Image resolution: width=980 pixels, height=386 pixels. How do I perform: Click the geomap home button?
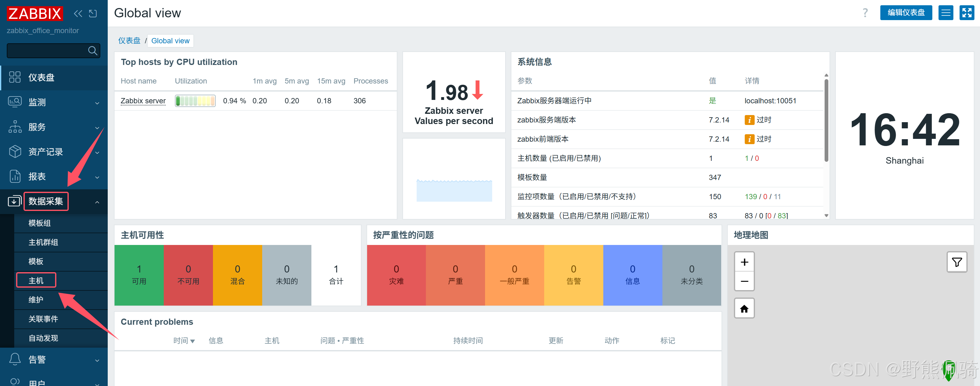[744, 308]
